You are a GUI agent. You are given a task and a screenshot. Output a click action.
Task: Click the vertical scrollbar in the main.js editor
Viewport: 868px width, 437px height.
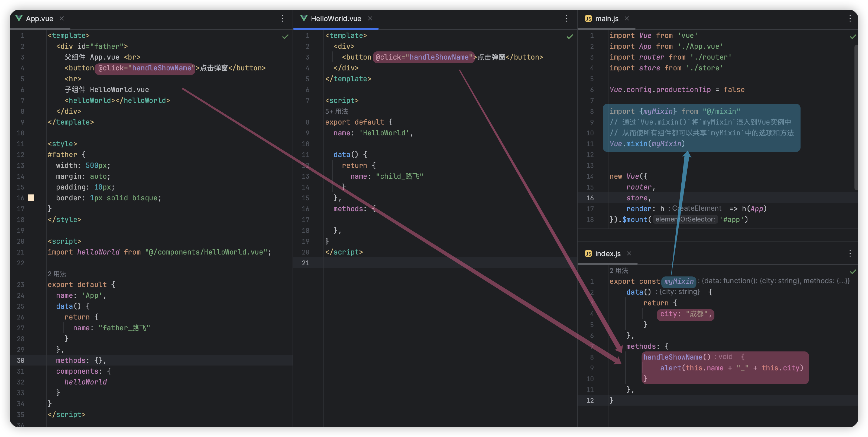point(856,118)
